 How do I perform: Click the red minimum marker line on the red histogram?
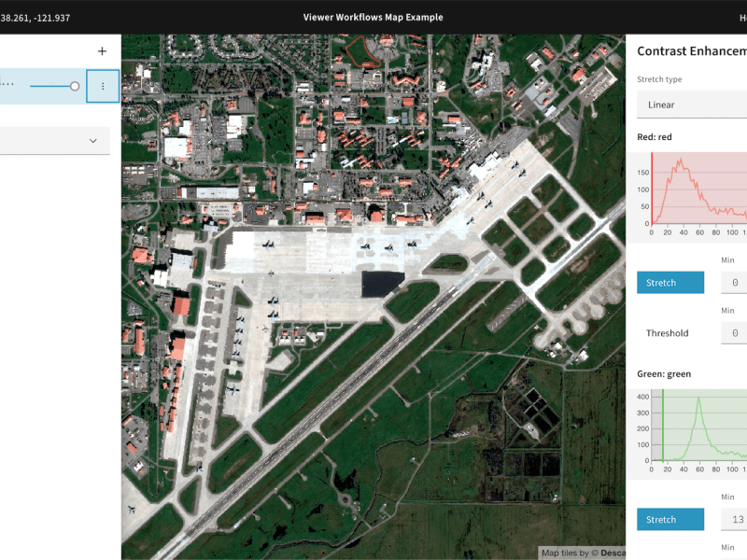[x=652, y=191]
